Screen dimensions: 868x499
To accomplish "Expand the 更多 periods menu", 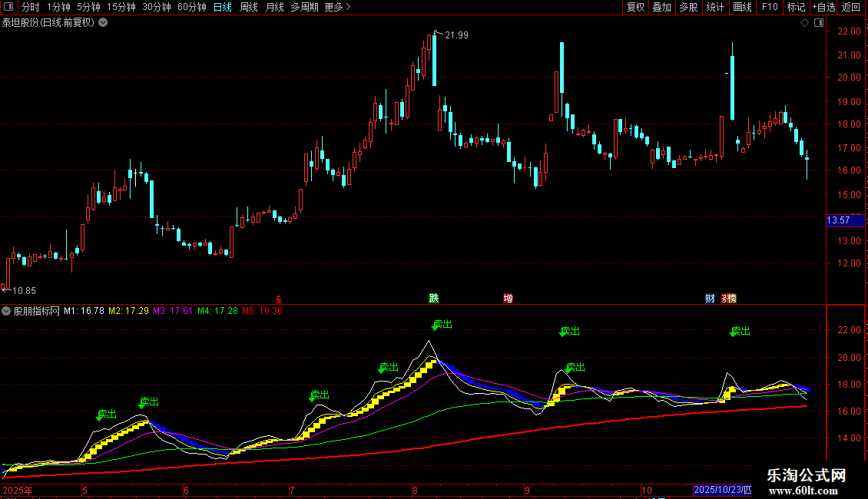I will (x=337, y=7).
